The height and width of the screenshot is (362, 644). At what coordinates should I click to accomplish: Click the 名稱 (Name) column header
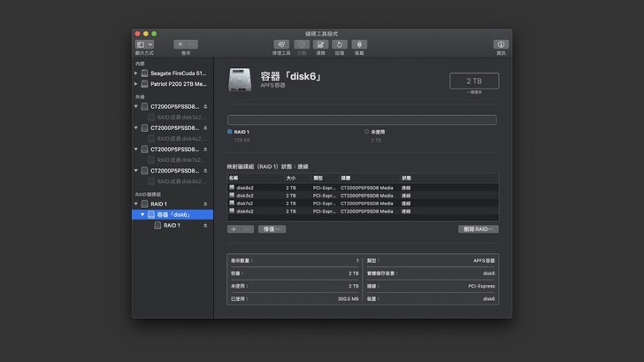(x=234, y=178)
